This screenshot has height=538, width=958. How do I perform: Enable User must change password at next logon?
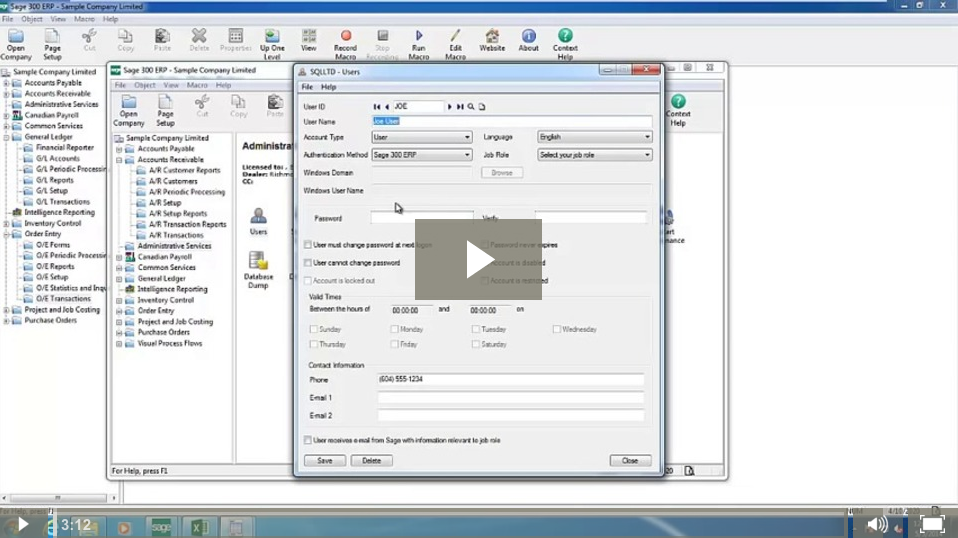308,245
